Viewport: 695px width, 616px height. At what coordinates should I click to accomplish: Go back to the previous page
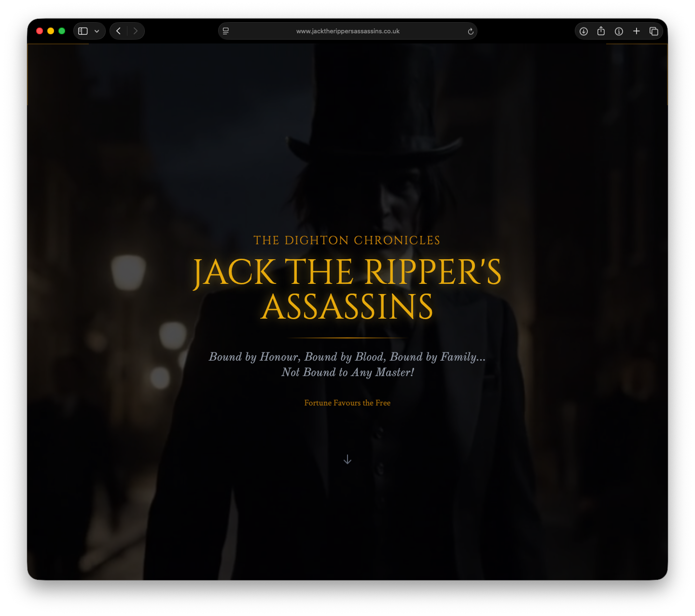[x=118, y=30]
